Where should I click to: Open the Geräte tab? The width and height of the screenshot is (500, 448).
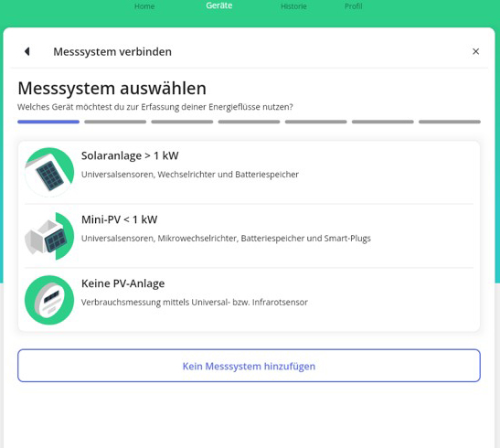coord(219,5)
